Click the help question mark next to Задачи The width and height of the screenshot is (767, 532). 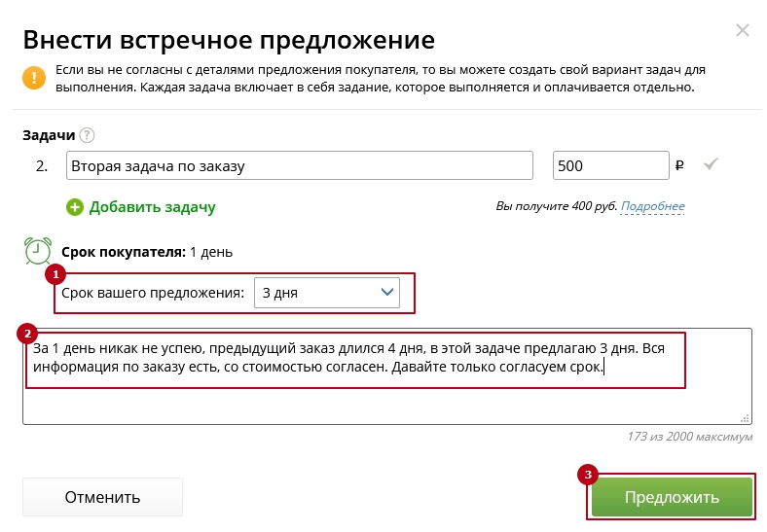(x=87, y=135)
